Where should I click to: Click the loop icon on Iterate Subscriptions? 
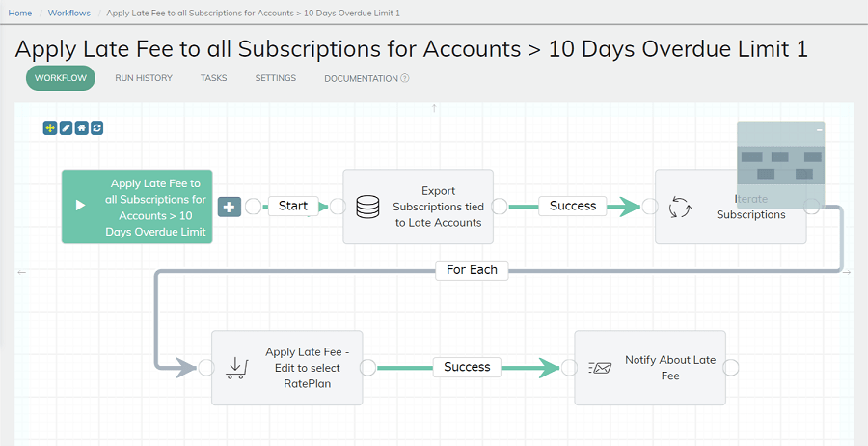(680, 207)
